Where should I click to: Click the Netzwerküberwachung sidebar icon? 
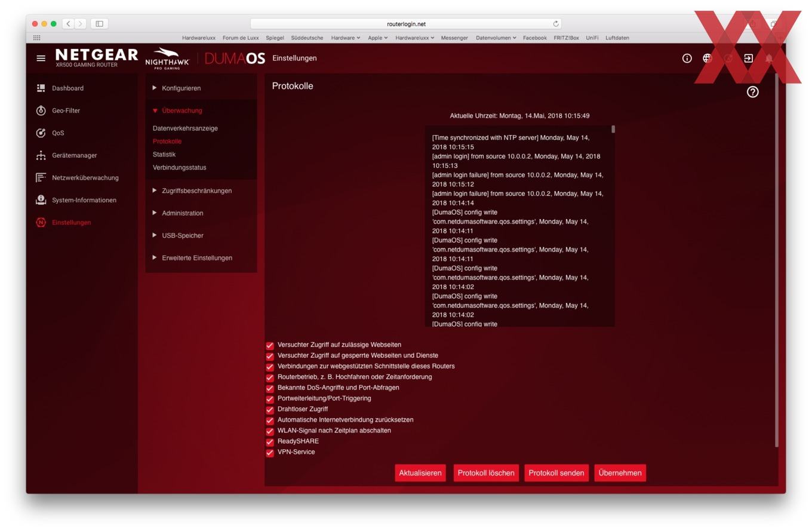pyautogui.click(x=41, y=177)
